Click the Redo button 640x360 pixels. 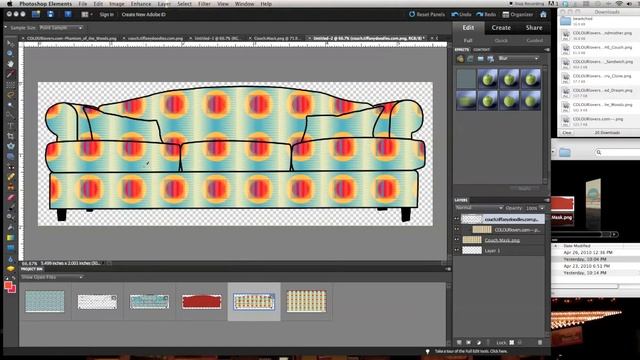point(486,14)
